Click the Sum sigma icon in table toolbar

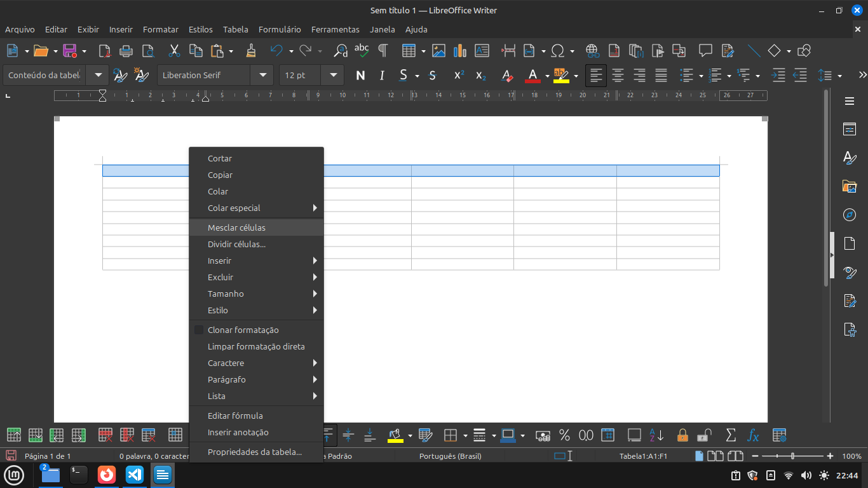[731, 435]
